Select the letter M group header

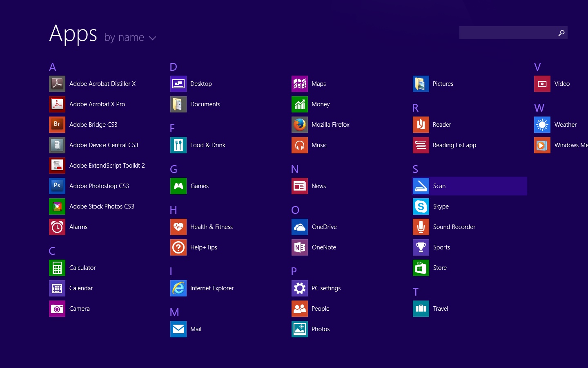(x=174, y=312)
